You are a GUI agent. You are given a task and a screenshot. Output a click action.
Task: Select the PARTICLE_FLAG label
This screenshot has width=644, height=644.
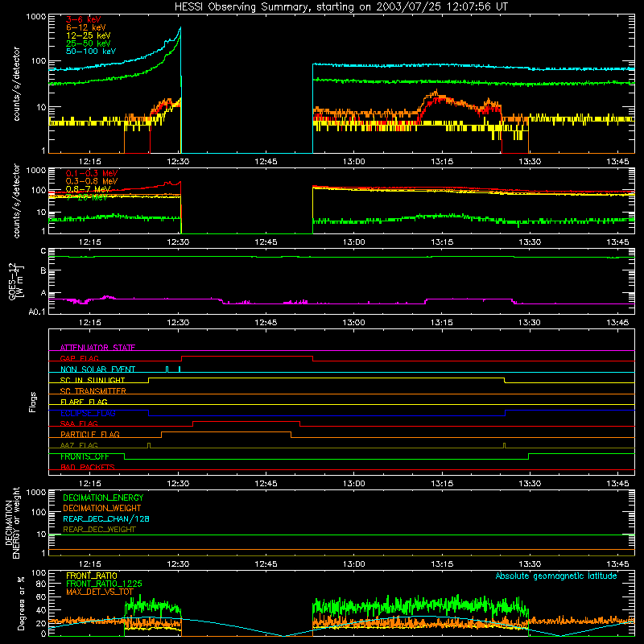[90, 435]
